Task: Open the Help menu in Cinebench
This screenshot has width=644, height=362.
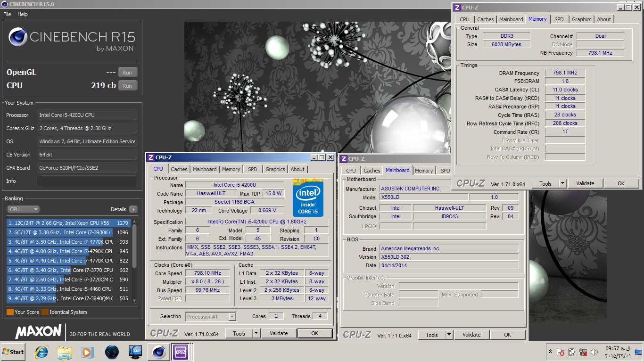Action: click(23, 14)
